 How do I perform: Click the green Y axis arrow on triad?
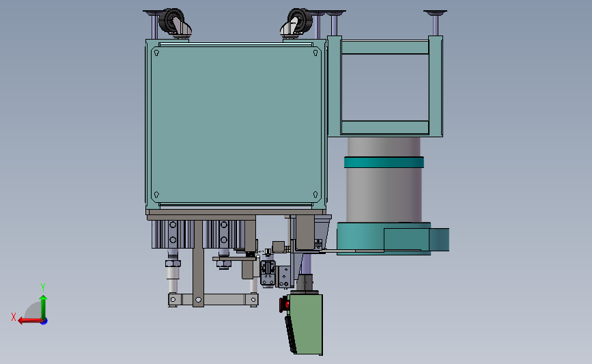(x=44, y=307)
